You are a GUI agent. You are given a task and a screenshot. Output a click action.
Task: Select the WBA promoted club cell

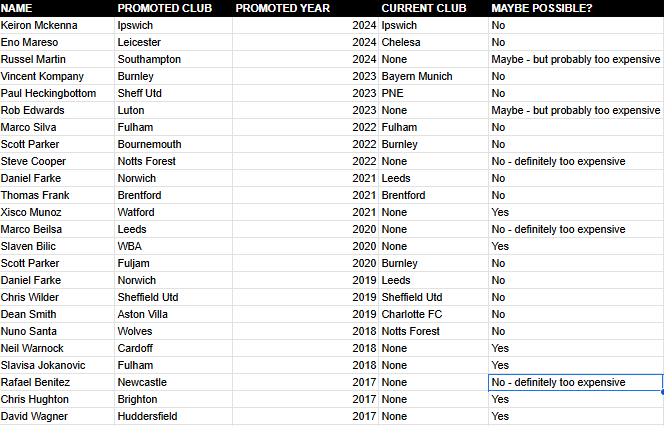tap(174, 246)
